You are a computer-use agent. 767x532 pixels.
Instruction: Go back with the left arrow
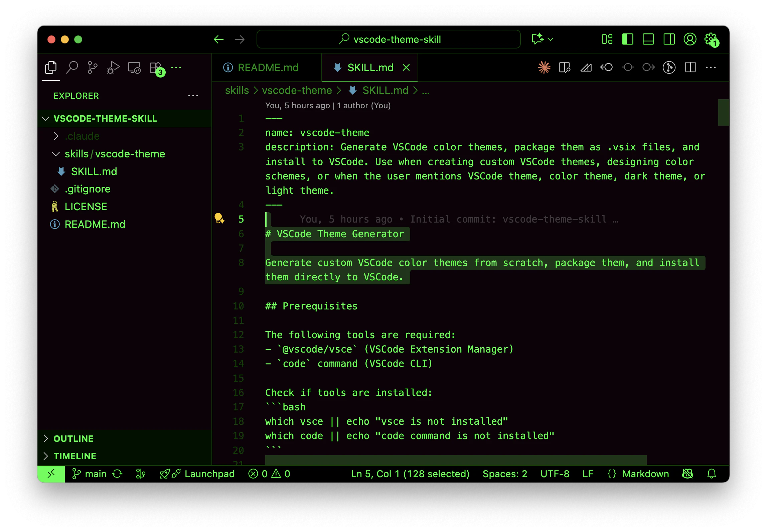[218, 39]
